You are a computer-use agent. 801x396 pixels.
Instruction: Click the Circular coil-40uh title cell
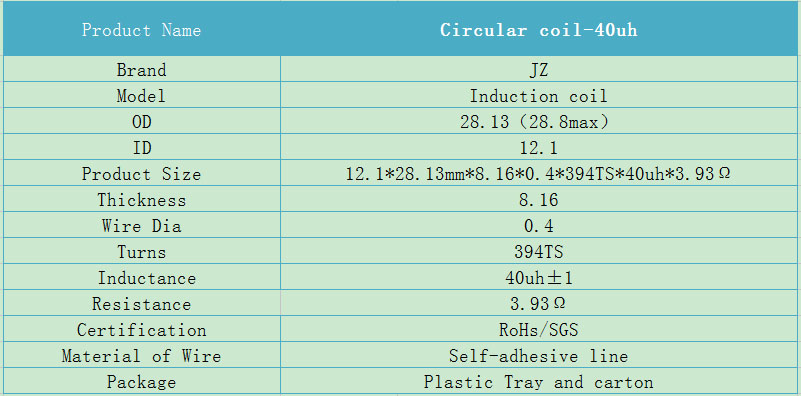click(539, 29)
